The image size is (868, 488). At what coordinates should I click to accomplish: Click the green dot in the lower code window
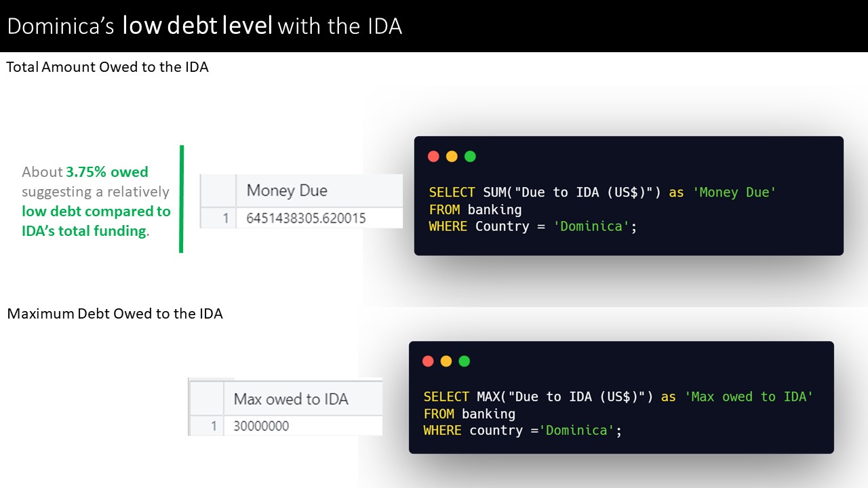pyautogui.click(x=465, y=361)
